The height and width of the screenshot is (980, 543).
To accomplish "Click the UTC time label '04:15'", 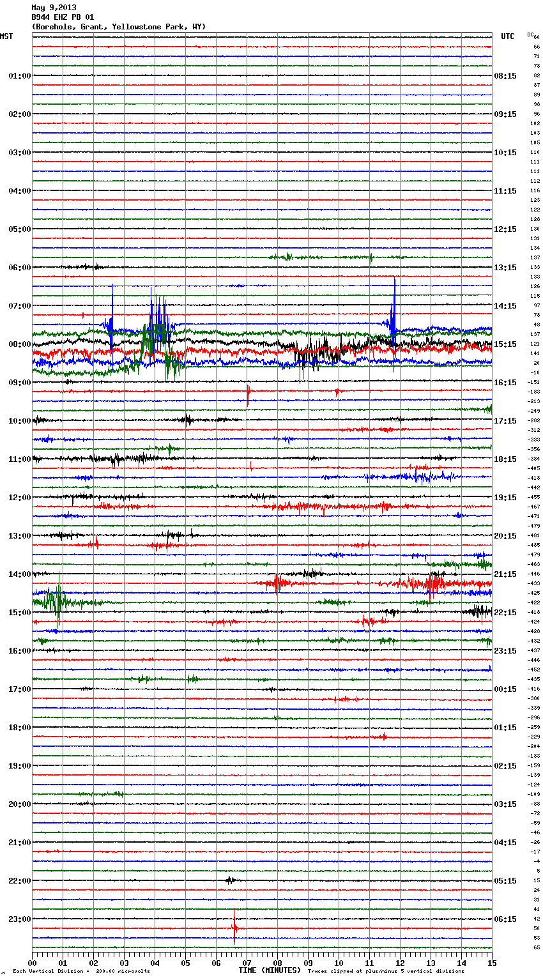I will [x=505, y=843].
